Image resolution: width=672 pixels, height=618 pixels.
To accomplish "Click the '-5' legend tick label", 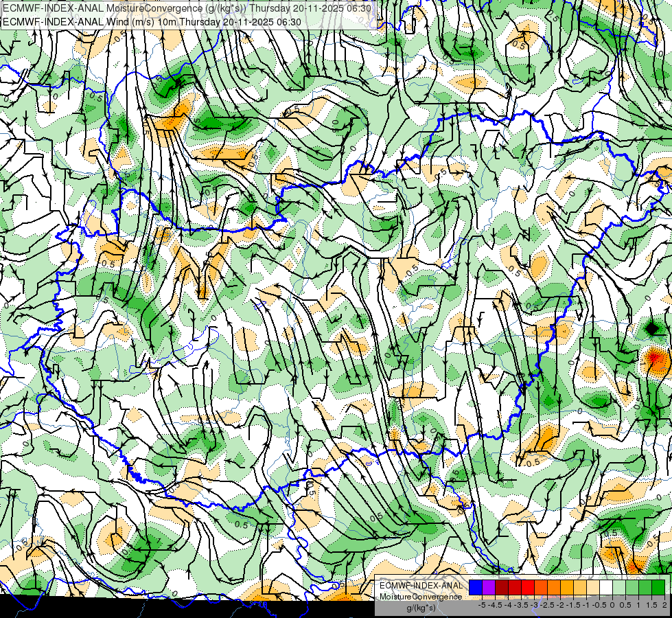I will (483, 605).
